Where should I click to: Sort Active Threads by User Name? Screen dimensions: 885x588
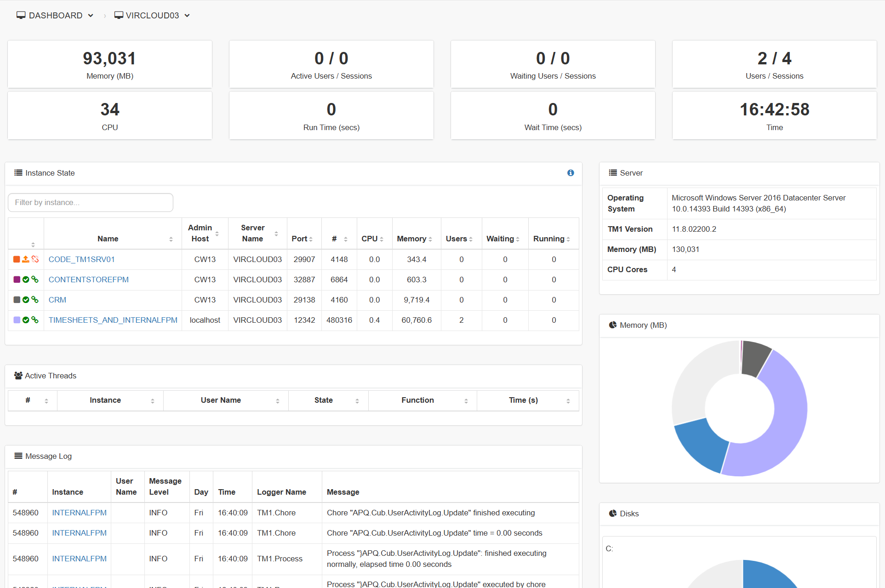[226, 400]
